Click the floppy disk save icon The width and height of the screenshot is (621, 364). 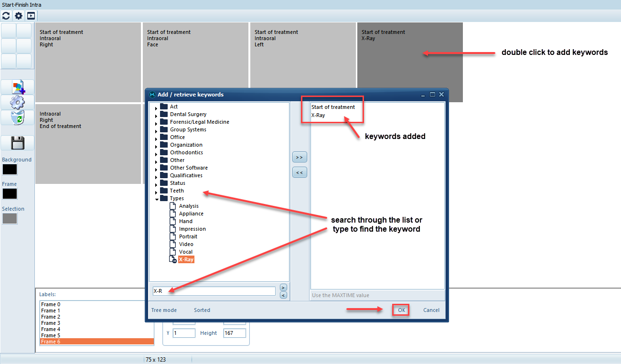tap(18, 143)
